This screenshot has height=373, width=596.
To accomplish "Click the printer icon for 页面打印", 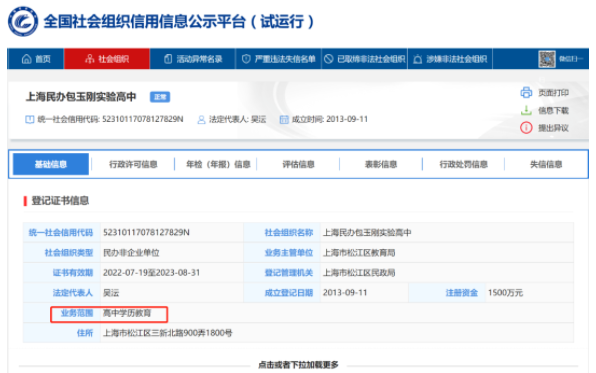I will point(526,92).
